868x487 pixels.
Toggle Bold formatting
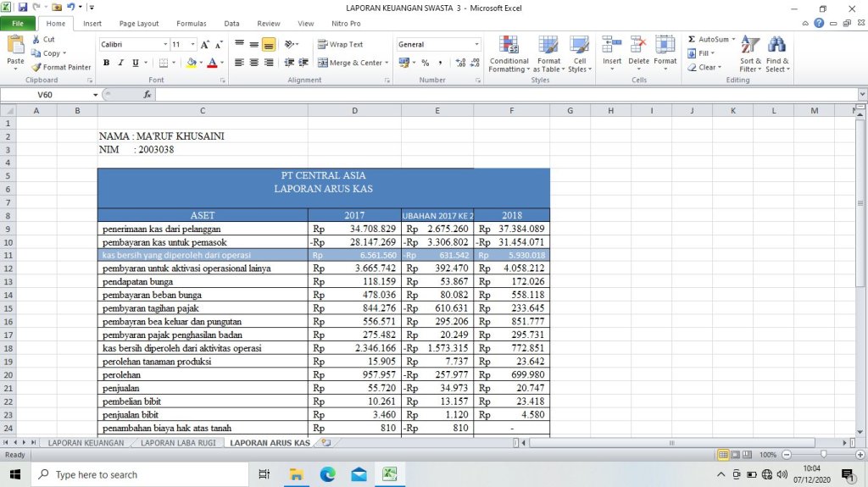pos(107,63)
